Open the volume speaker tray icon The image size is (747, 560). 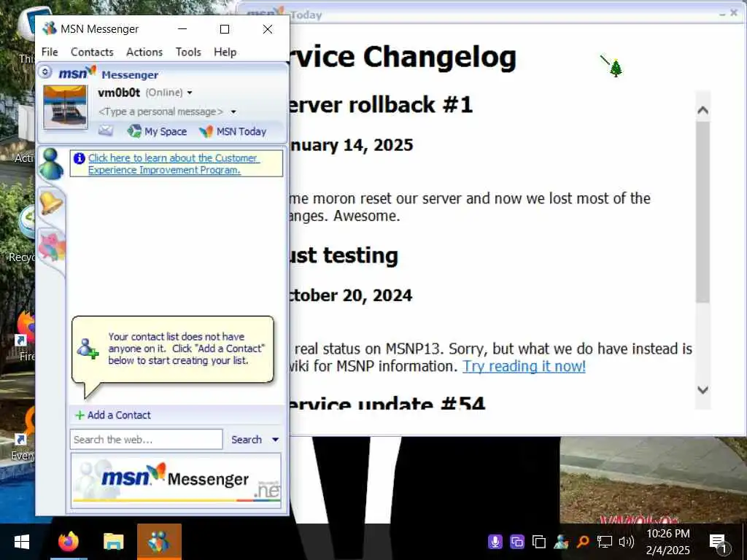pyautogui.click(x=627, y=542)
